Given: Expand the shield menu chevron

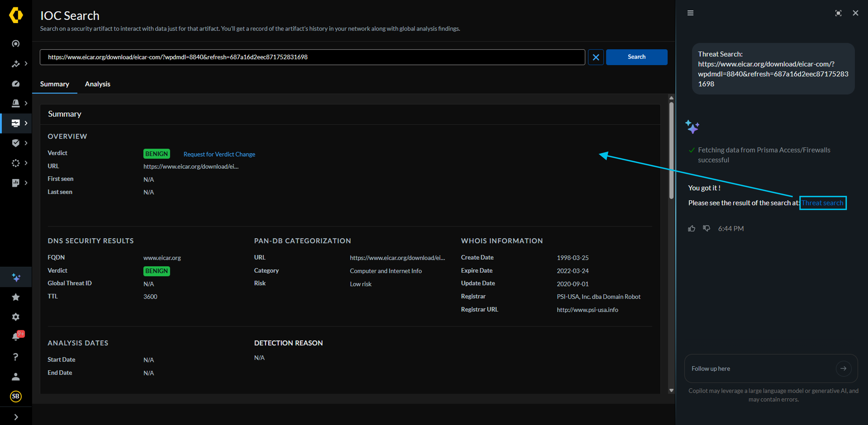Looking at the screenshot, I should [x=26, y=143].
